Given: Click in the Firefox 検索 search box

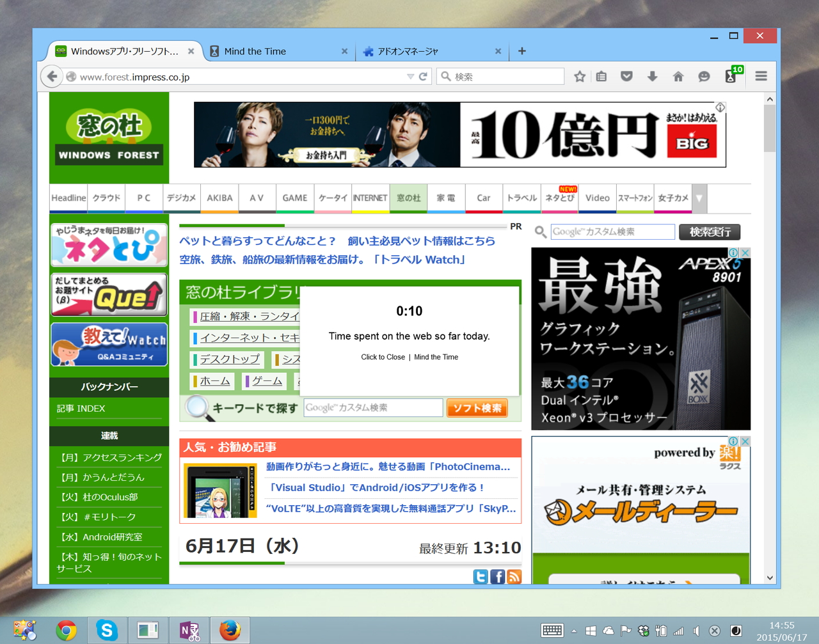Looking at the screenshot, I should (500, 77).
